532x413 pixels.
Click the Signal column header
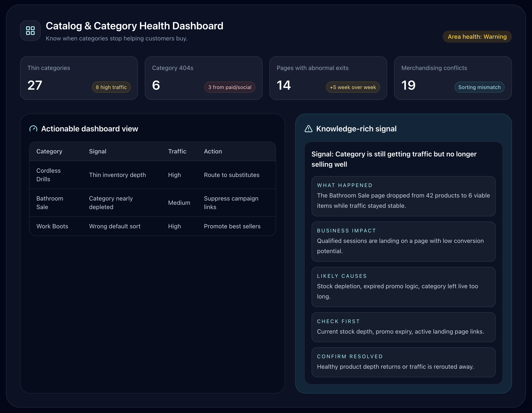click(x=98, y=152)
